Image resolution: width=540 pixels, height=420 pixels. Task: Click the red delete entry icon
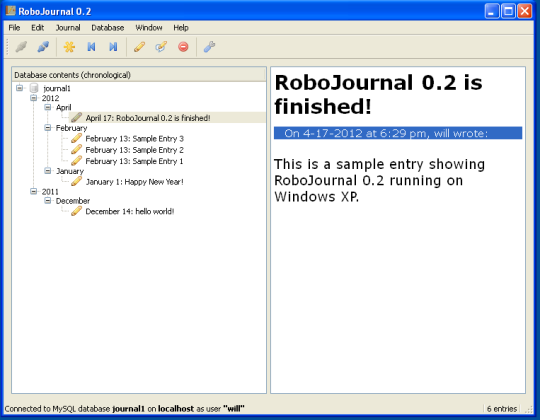pos(183,46)
